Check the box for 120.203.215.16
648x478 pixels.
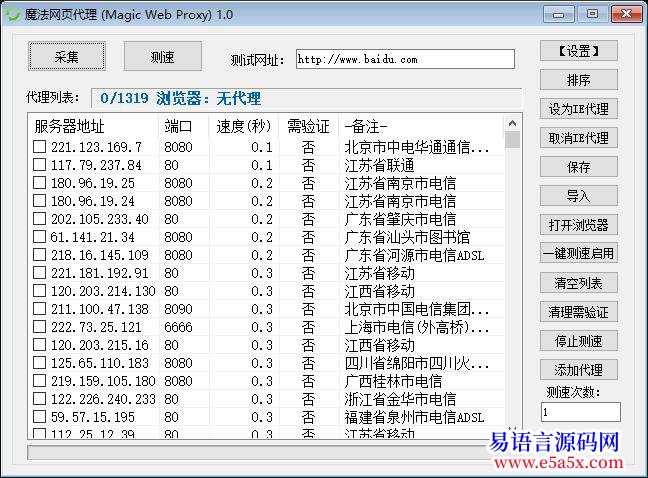coord(40,345)
